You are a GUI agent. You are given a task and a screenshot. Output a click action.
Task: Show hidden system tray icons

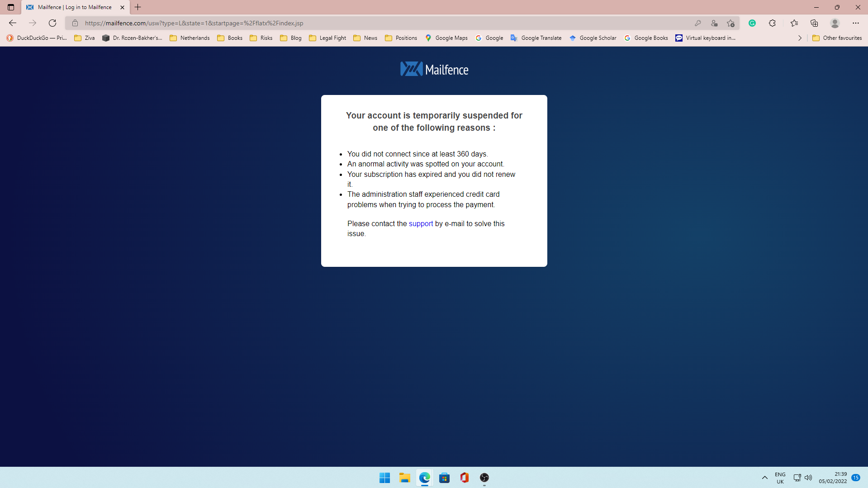(765, 478)
